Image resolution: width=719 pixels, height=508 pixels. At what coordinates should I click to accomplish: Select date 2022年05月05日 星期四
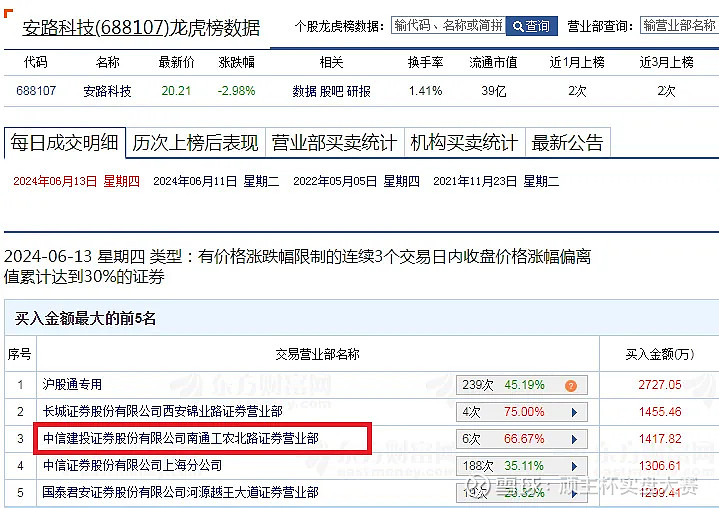[356, 181]
